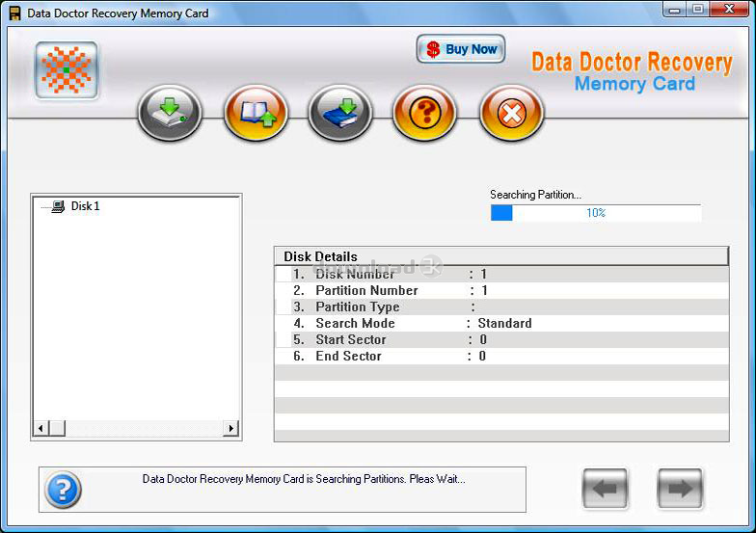Open the book with green up-arrow icon
The height and width of the screenshot is (533, 756).
pyautogui.click(x=256, y=114)
